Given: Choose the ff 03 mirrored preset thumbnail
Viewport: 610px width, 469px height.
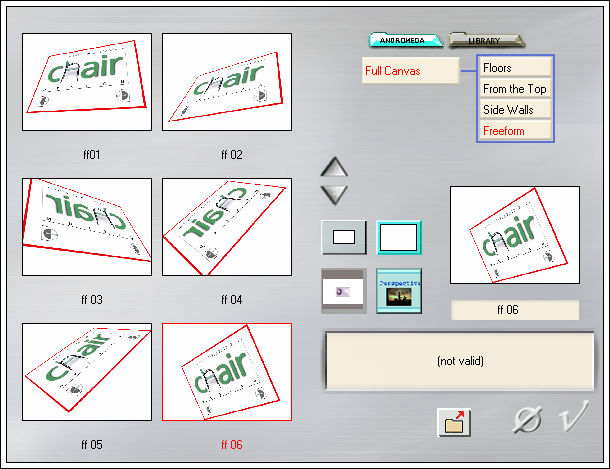Looking at the screenshot, I should click(x=87, y=227).
